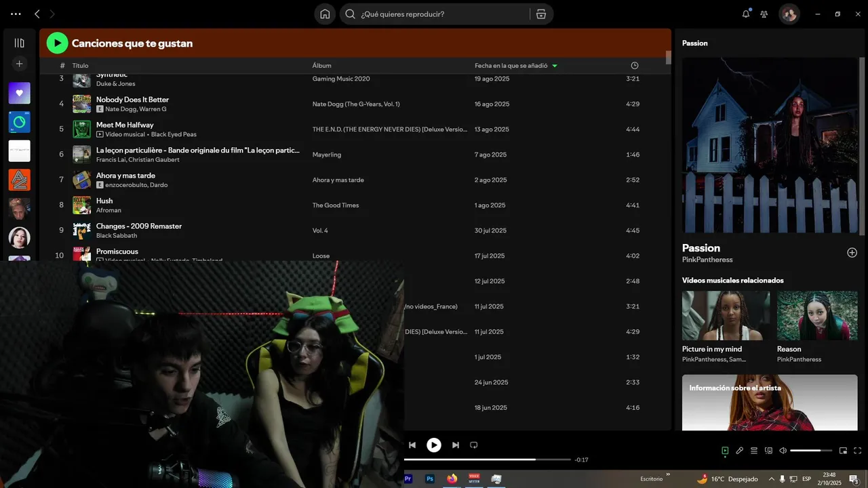This screenshot has width=868, height=488.
Task: Select the 'Ahora y mas tarde' track title
Action: click(125, 176)
